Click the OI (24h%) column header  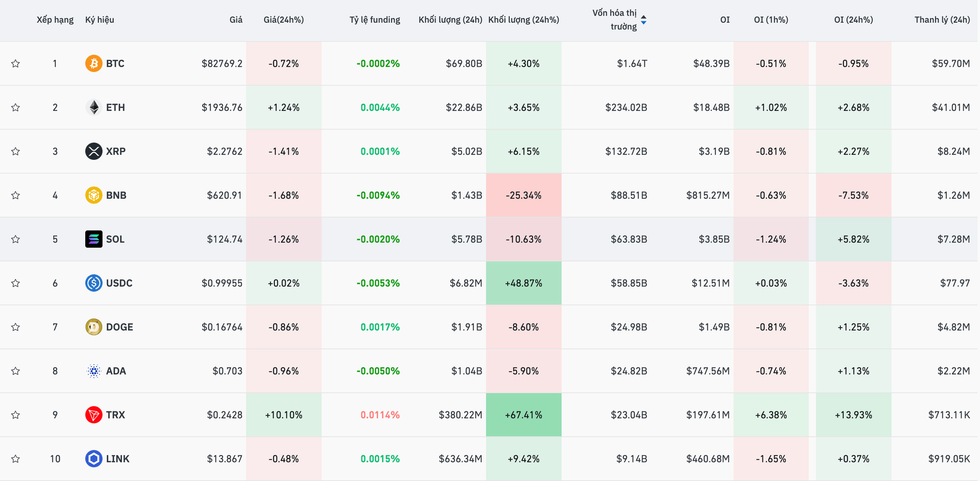pos(853,20)
